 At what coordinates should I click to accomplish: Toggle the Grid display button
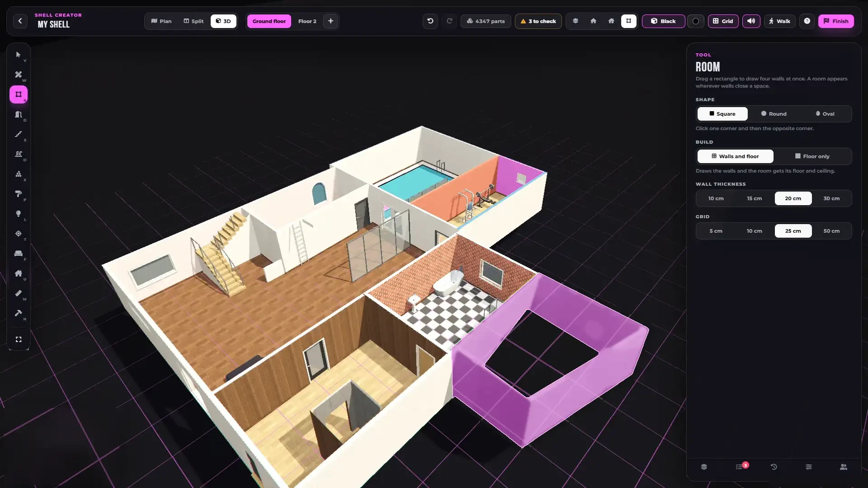click(723, 21)
